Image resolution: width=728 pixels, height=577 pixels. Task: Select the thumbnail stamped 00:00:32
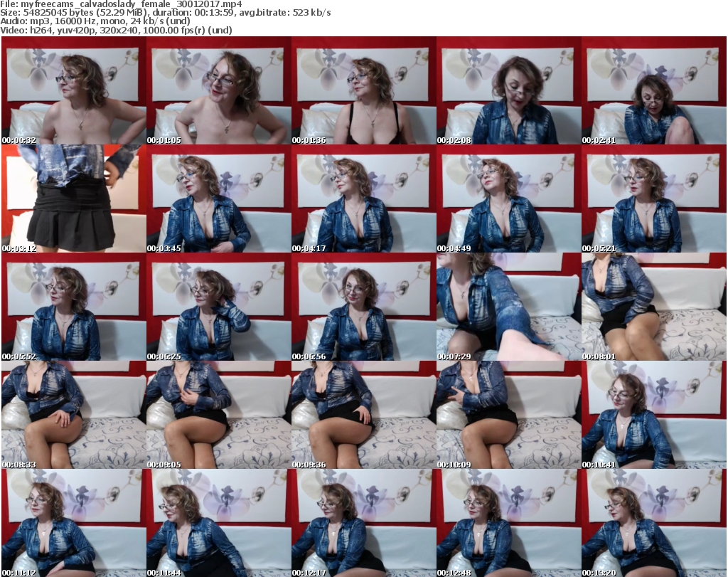(x=74, y=90)
